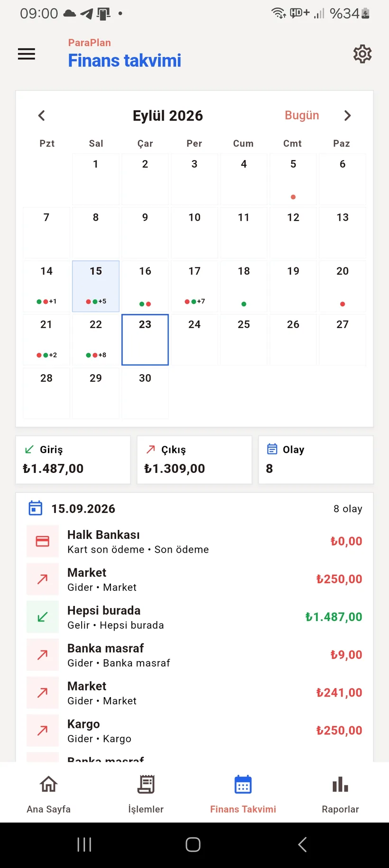Tap the calendar icon beside 15.09.2026

click(x=36, y=508)
